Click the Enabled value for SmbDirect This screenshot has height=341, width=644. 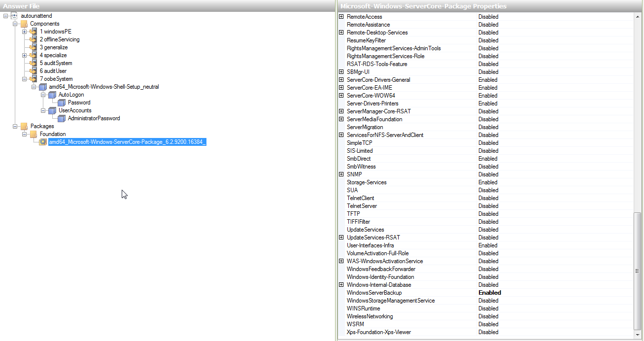pyautogui.click(x=488, y=159)
